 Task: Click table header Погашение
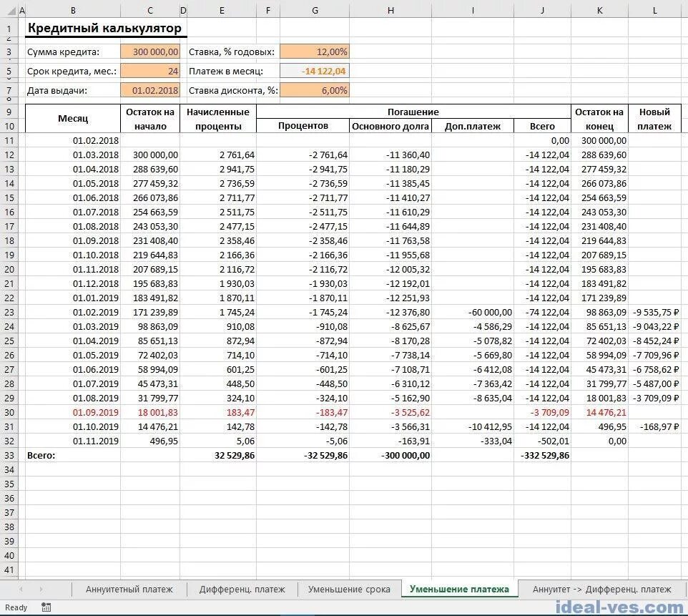click(x=413, y=112)
